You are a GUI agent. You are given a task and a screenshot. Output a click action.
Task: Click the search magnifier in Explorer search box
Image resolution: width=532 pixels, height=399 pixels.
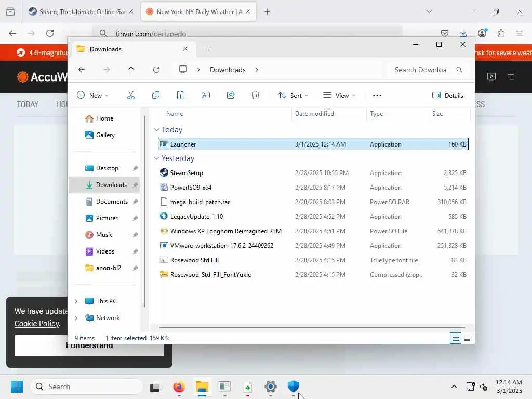(459, 70)
